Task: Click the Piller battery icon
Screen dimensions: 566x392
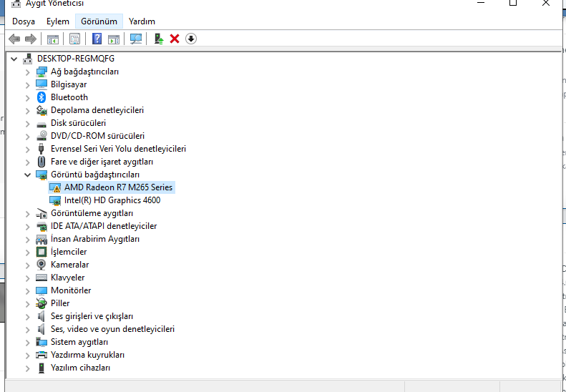Action: [x=42, y=303]
